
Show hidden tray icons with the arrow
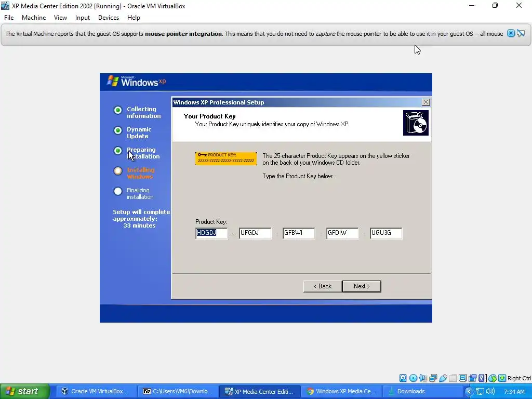coord(469,391)
